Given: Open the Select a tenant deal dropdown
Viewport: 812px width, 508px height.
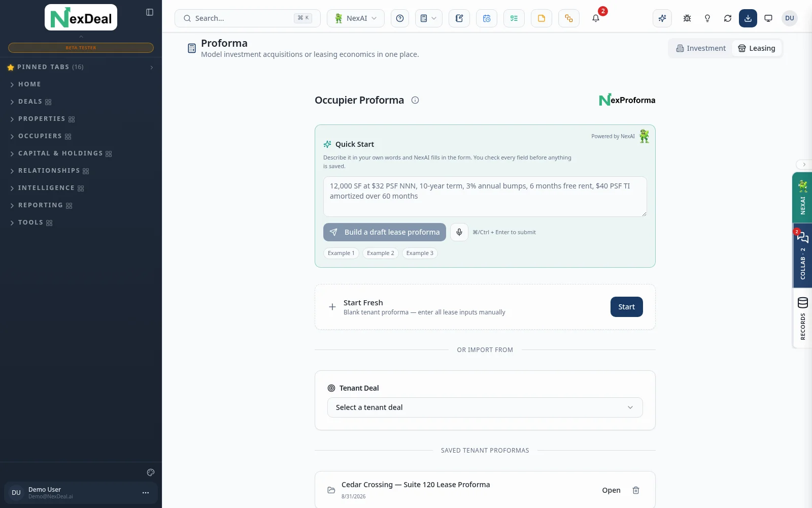Looking at the screenshot, I should (x=485, y=407).
